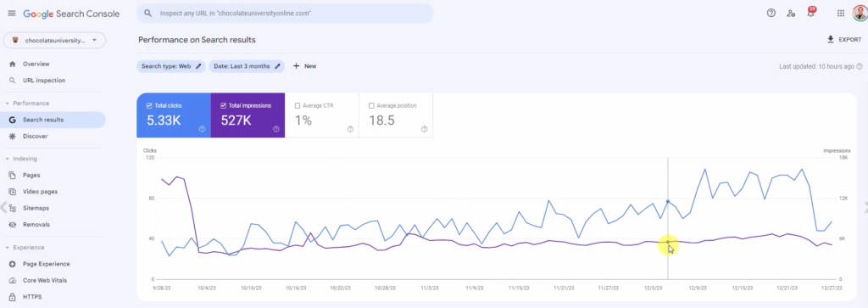868x308 pixels.
Task: Edit the Search type: Web filter
Action: pos(171,66)
